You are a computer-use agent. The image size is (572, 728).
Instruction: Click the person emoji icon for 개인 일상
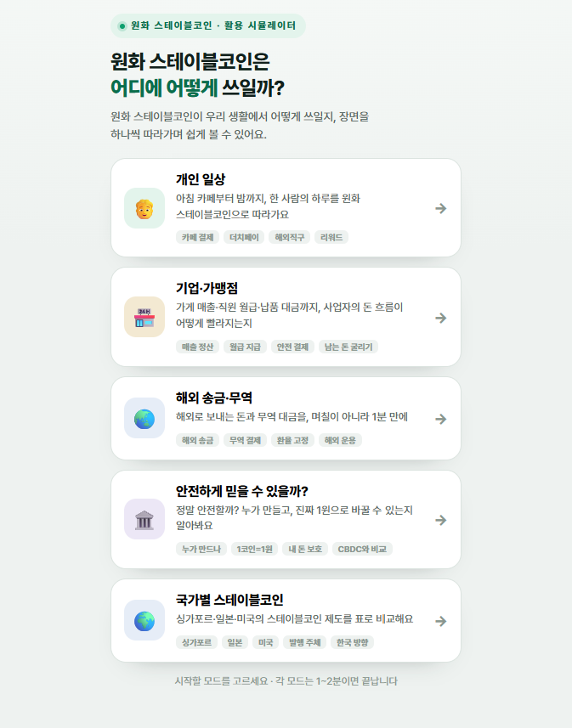point(144,208)
